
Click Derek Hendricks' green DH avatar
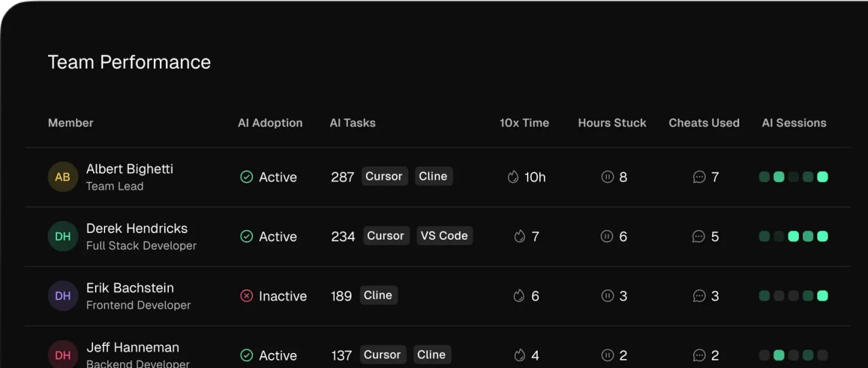[x=62, y=236]
